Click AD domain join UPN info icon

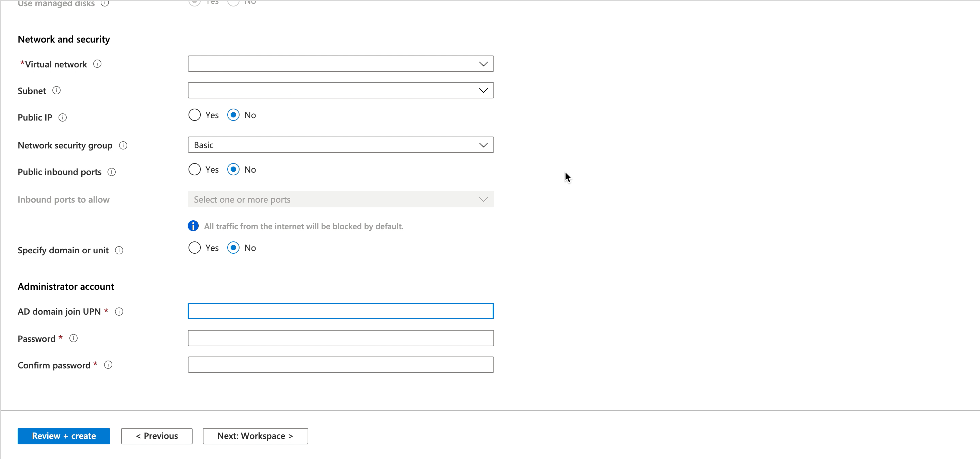pos(119,312)
